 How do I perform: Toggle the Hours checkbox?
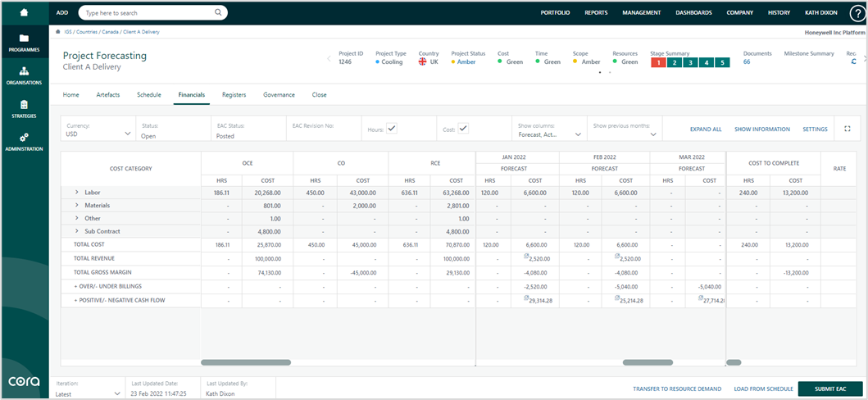(391, 129)
